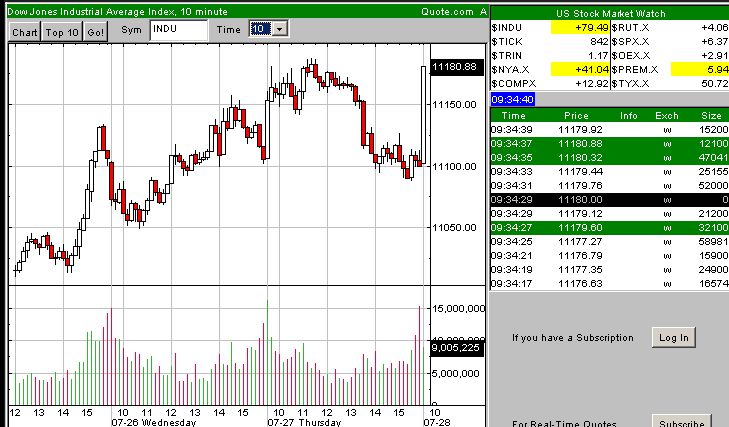Select the 09:34:33 trade row

click(x=610, y=172)
